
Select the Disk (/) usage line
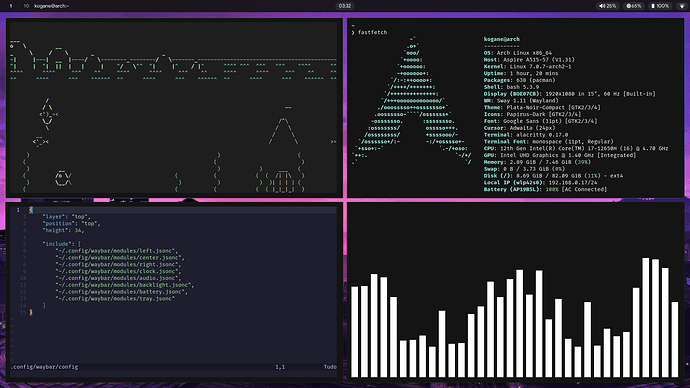tap(553, 176)
